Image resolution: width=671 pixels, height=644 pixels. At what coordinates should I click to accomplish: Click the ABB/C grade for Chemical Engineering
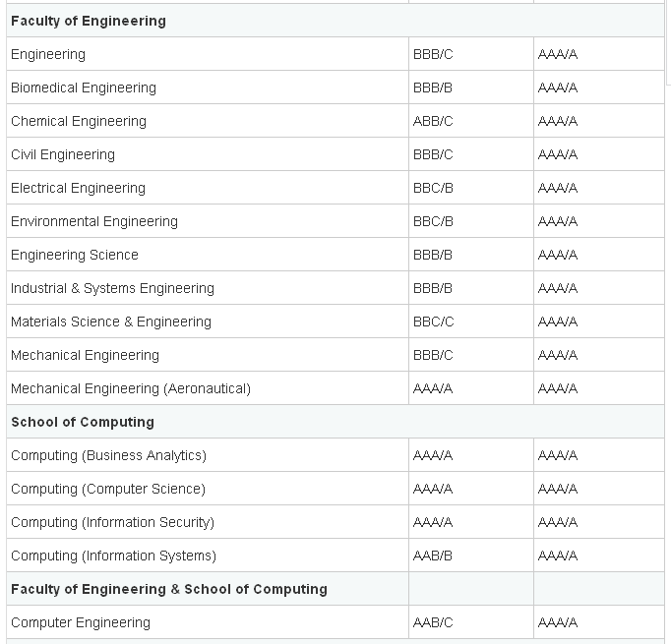point(433,121)
